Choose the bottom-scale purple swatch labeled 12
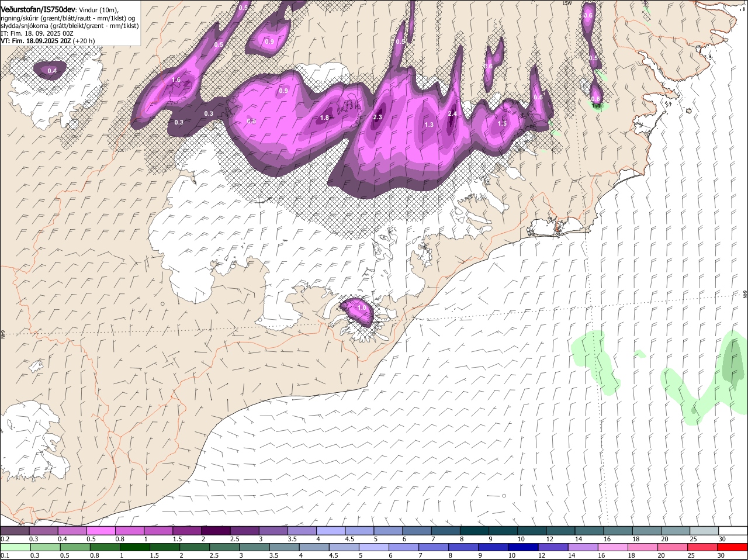The height and width of the screenshot is (560, 748). [553, 547]
